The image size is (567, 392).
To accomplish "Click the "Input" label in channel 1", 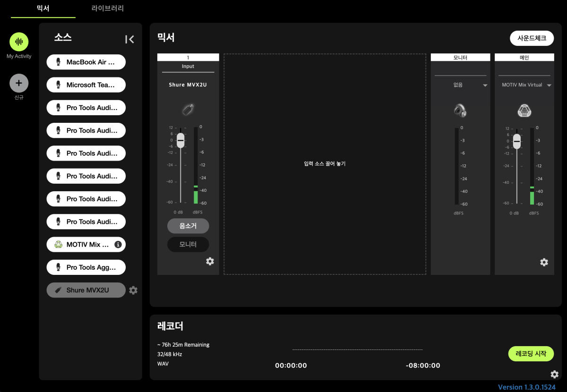I will click(188, 67).
